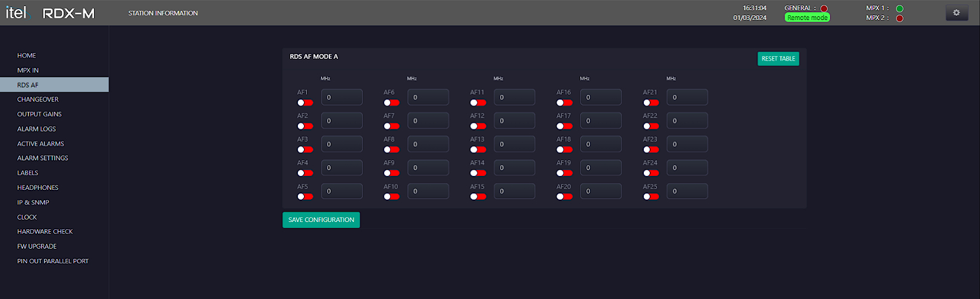This screenshot has height=299, width=980.
Task: Open the CHANGEOVER menu page
Action: pos(38,99)
